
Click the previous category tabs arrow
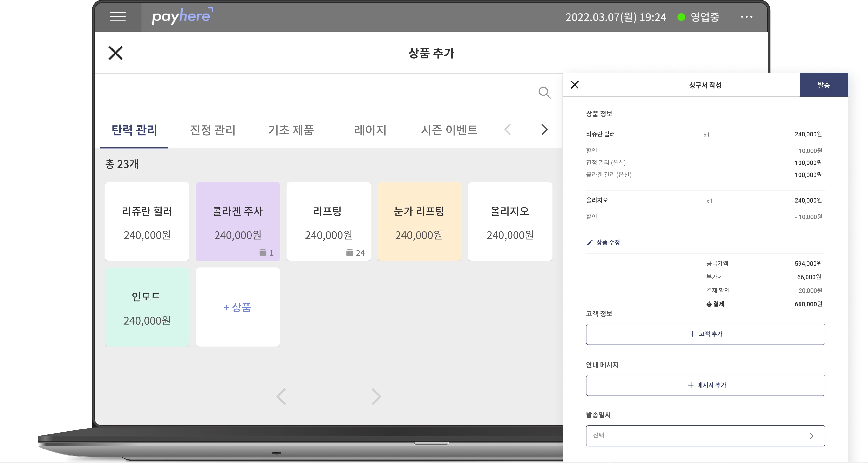point(508,129)
